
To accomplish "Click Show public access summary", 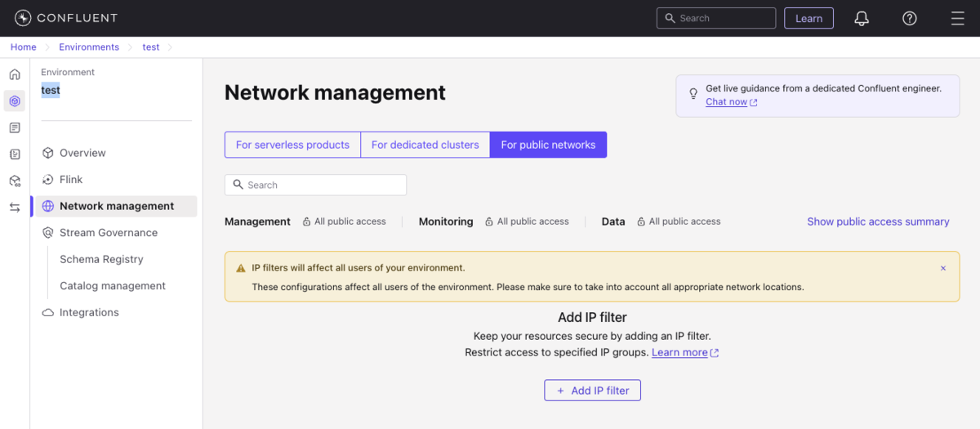I will [878, 221].
